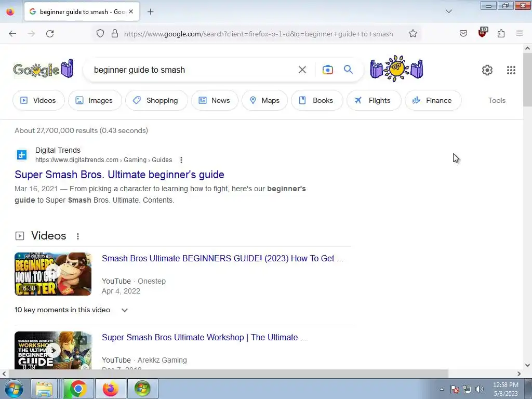Go back with the browser back arrow
The image size is (532, 399).
point(12,34)
